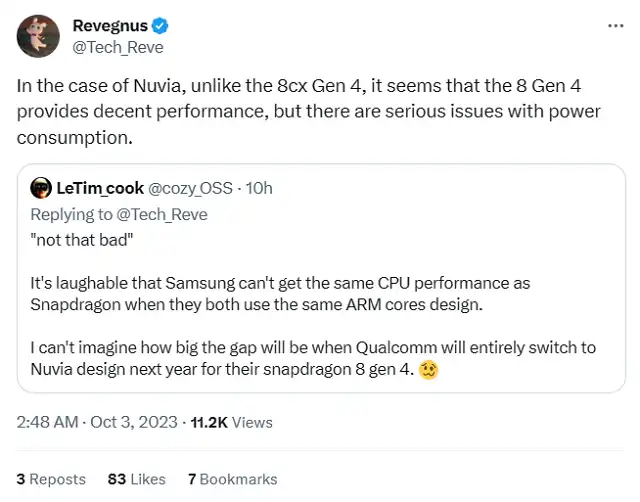This screenshot has height=502, width=640.
Task: Open LeTim_cook's profile name link
Action: [101, 187]
